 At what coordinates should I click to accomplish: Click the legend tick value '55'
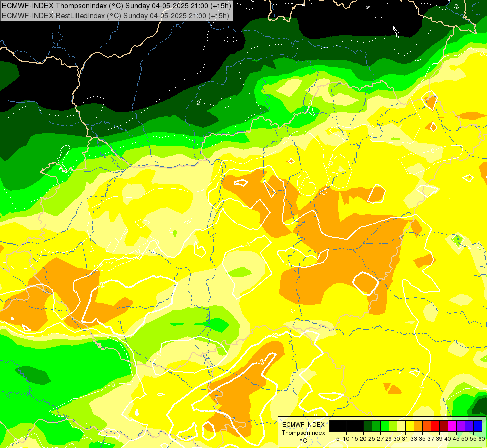pos(473,439)
